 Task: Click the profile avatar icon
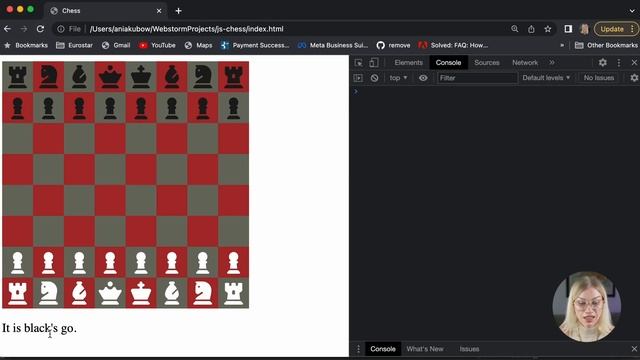(584, 29)
